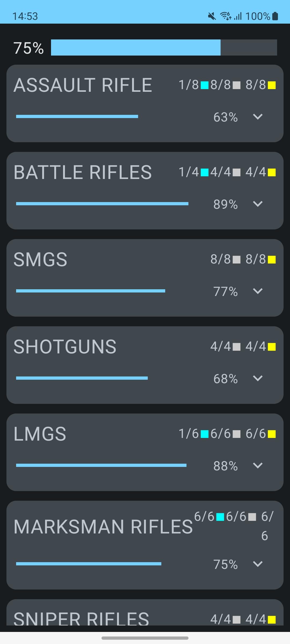The image size is (290, 644).
Task: Tap the battery icon in status bar
Action: (x=275, y=16)
